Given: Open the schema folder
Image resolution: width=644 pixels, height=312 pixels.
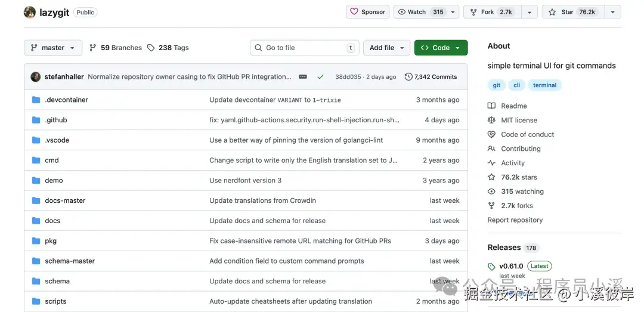Looking at the screenshot, I should (57, 281).
